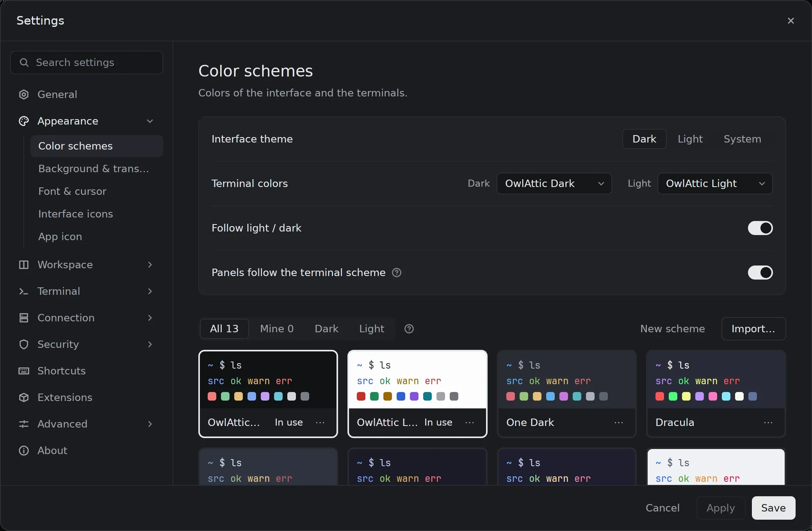Open help for Panels follow terminal scheme
The width and height of the screenshot is (812, 531).
pos(397,273)
